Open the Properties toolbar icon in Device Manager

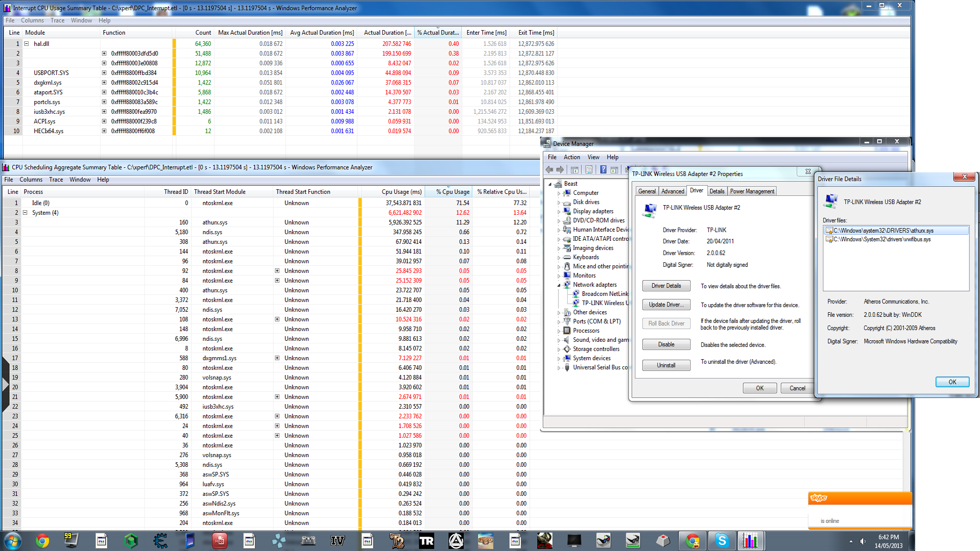pos(589,170)
